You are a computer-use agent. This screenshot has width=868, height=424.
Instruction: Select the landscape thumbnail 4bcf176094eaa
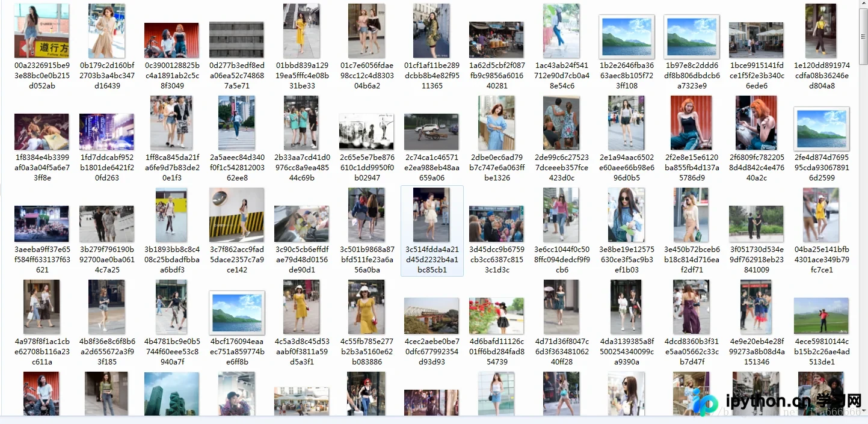[x=236, y=313]
